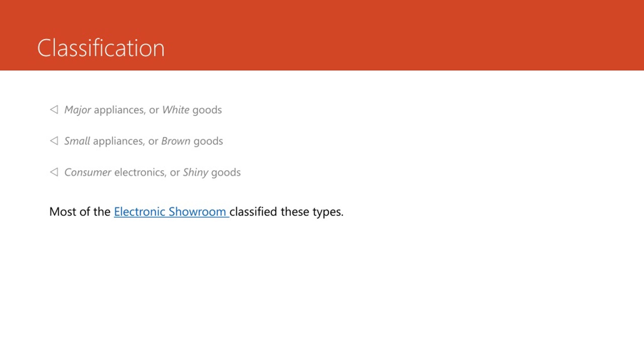Click the triangle bullet before Major appliances
The height and width of the screenshot is (362, 644).
point(54,110)
